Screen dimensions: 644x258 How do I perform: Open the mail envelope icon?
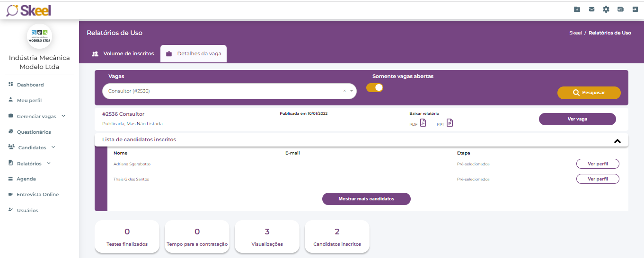591,9
